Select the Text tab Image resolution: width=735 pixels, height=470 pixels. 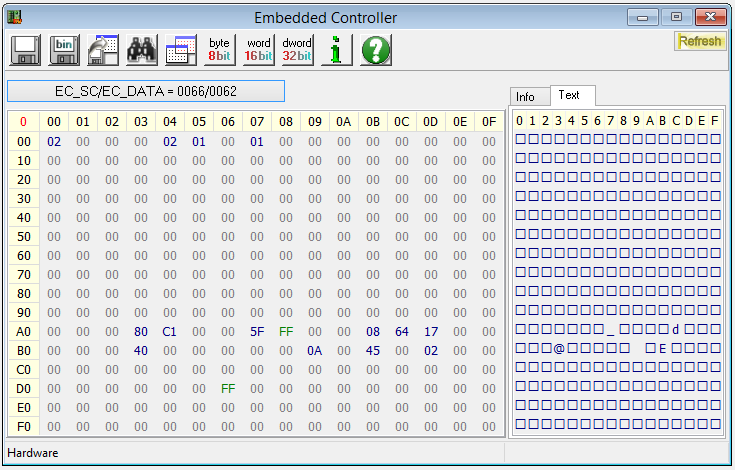(569, 95)
